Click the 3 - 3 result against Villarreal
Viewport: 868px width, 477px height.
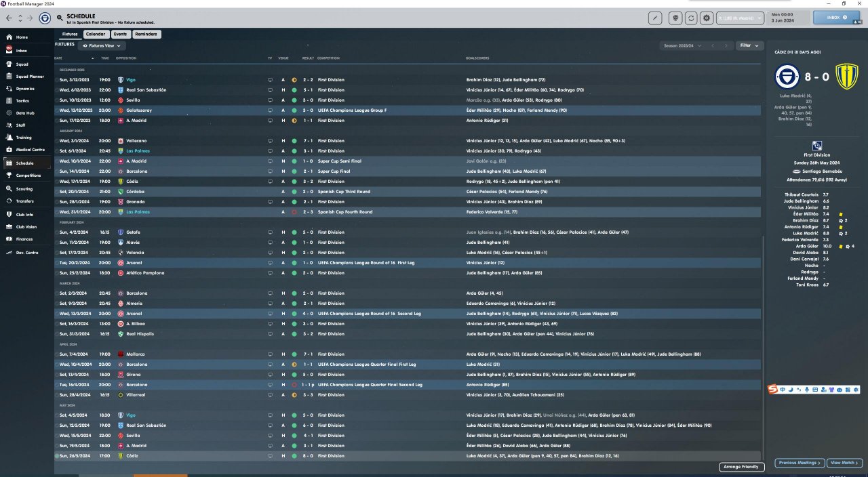(308, 395)
